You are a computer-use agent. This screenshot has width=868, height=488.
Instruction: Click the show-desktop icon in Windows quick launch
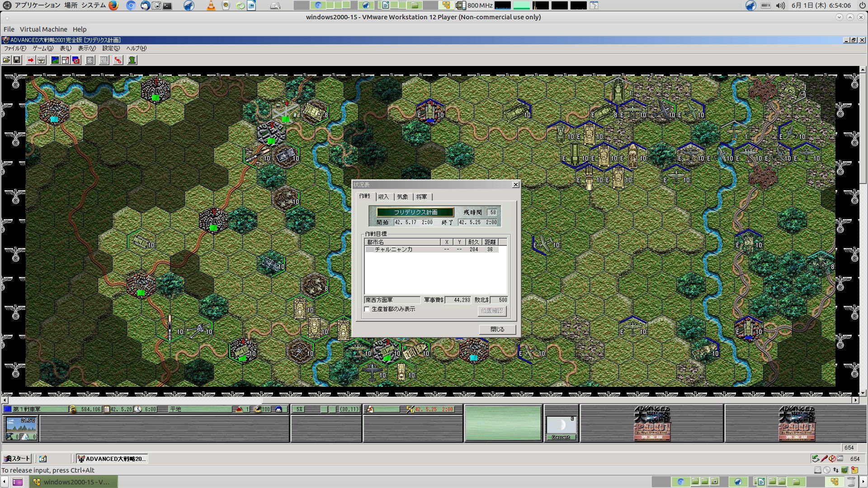(x=43, y=459)
